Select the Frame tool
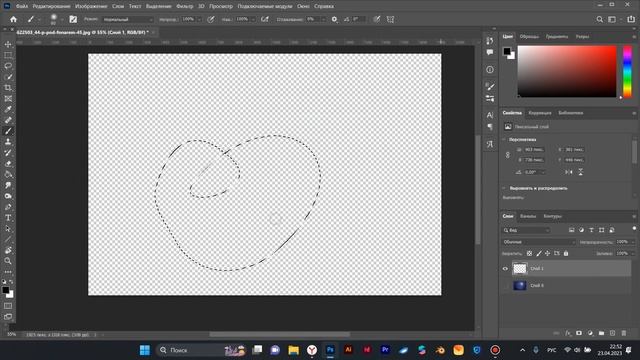The image size is (640, 360). tap(8, 99)
